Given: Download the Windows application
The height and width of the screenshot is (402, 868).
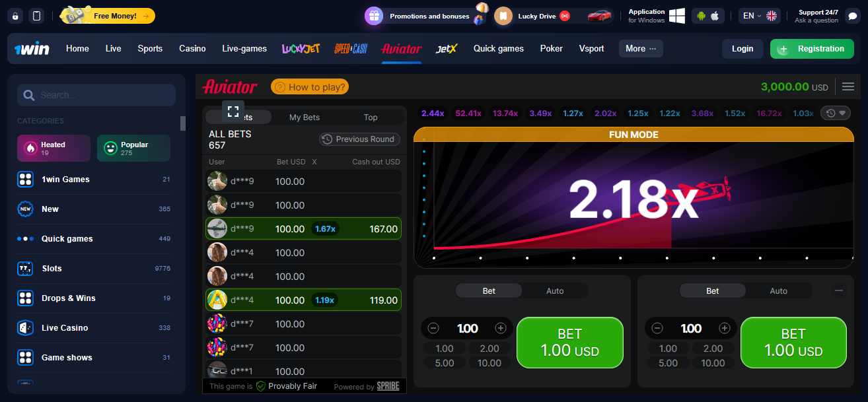Looking at the screenshot, I should click(x=676, y=16).
